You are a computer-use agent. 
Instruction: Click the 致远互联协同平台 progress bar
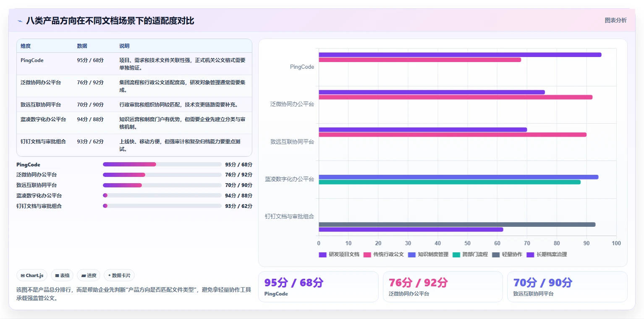(x=162, y=185)
